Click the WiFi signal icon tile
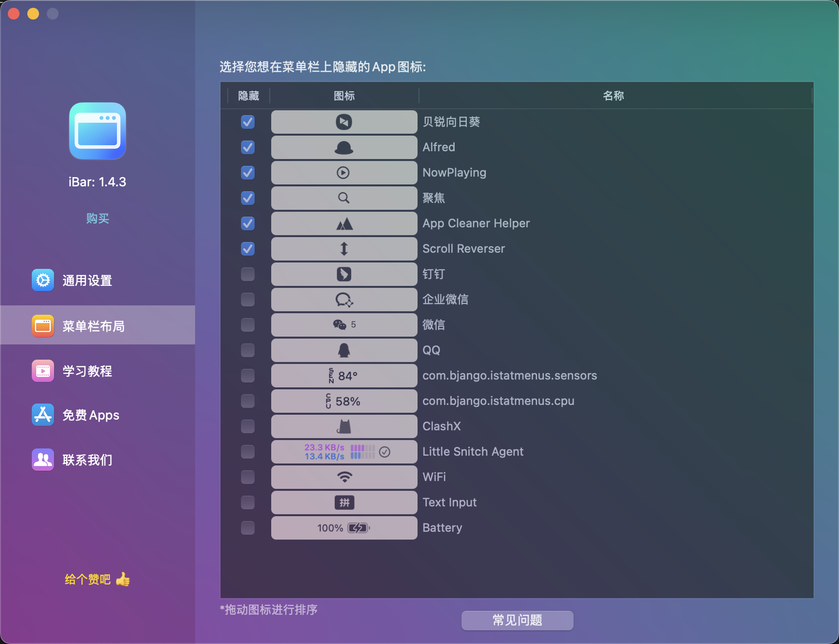 (x=344, y=477)
